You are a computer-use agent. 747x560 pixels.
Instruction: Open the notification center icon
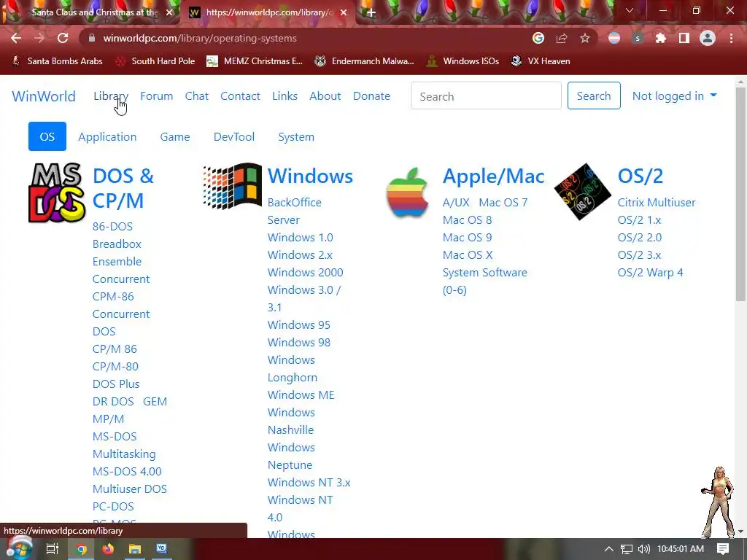(x=723, y=549)
